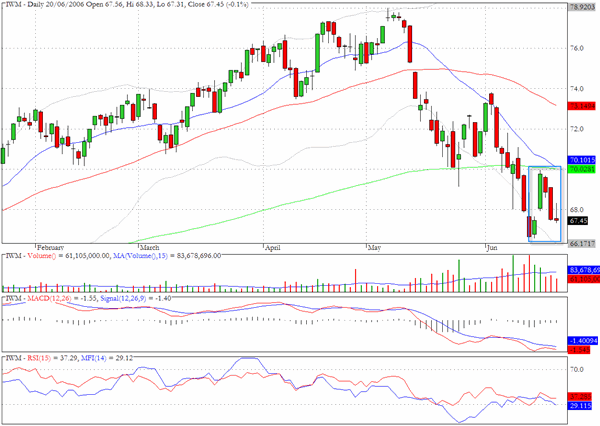Click the red 73.1494 moving average tag

coord(582,106)
